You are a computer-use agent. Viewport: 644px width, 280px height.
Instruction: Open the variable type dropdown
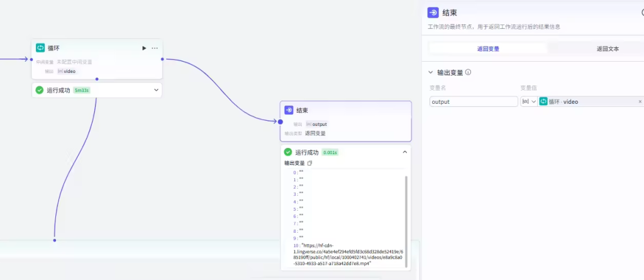(x=529, y=101)
